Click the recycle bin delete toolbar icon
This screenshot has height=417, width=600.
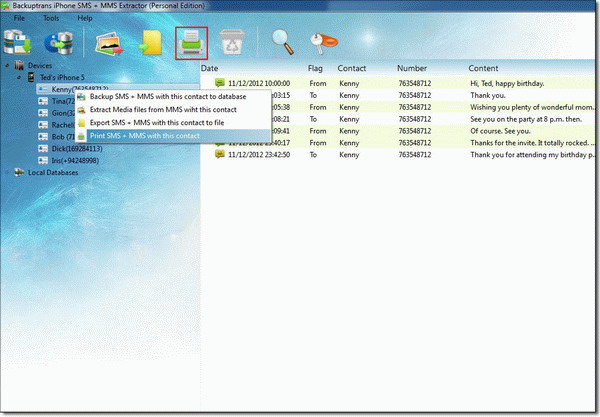click(x=232, y=42)
